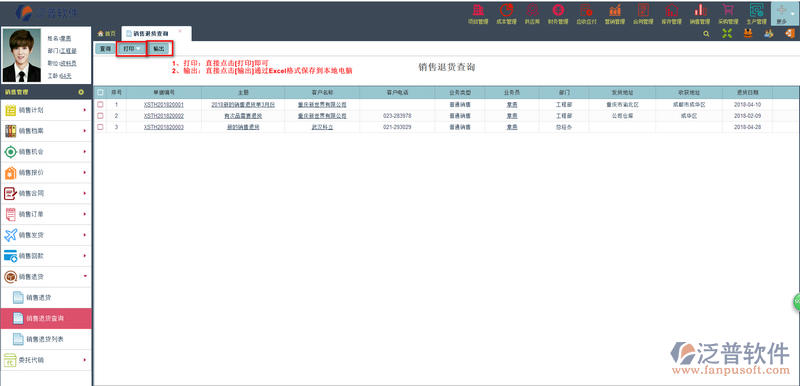Toggle fullscreen green arrows icon
This screenshot has height=386, width=800.
(727, 34)
